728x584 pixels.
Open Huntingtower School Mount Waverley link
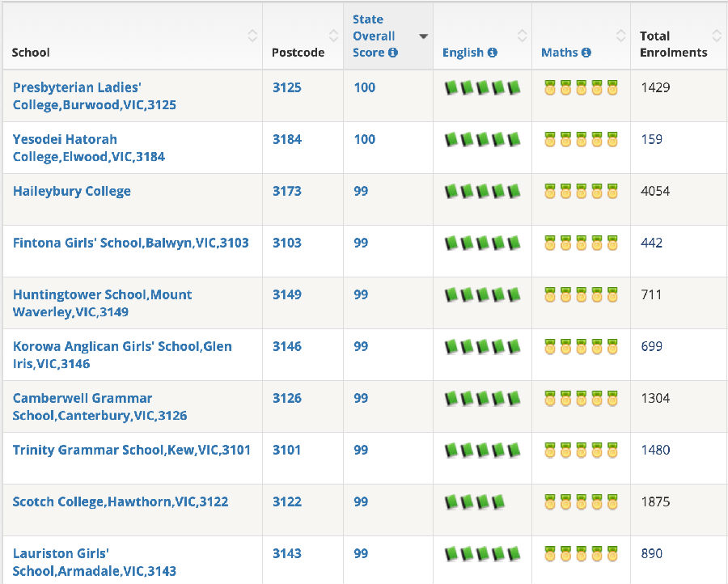tap(102, 303)
